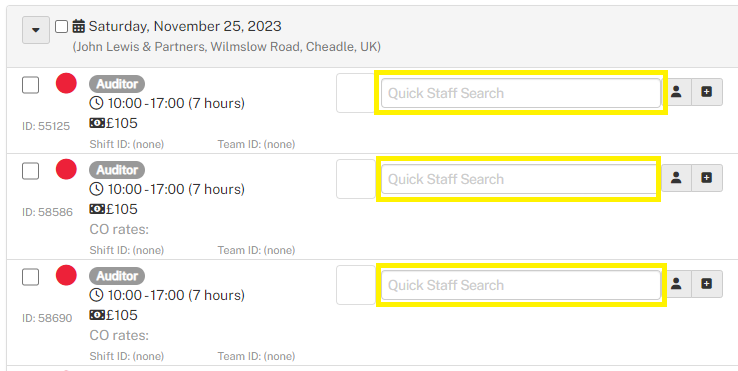738x371 pixels.
Task: Tick the checkbox for shift ID 58690
Action: pos(31,277)
